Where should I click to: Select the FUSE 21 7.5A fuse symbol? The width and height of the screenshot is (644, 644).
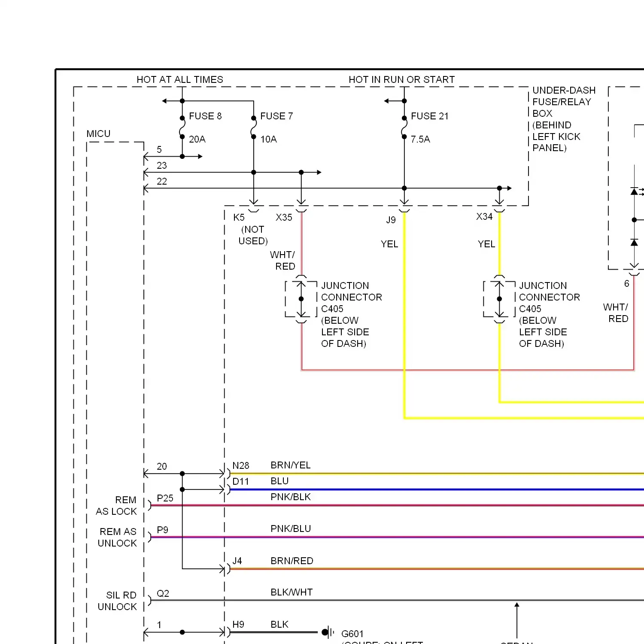(x=404, y=128)
